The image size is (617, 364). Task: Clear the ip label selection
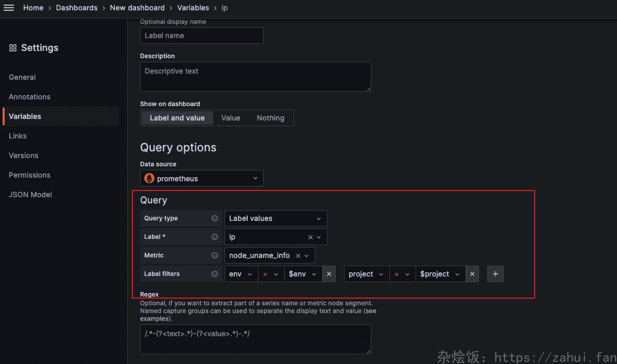click(310, 237)
